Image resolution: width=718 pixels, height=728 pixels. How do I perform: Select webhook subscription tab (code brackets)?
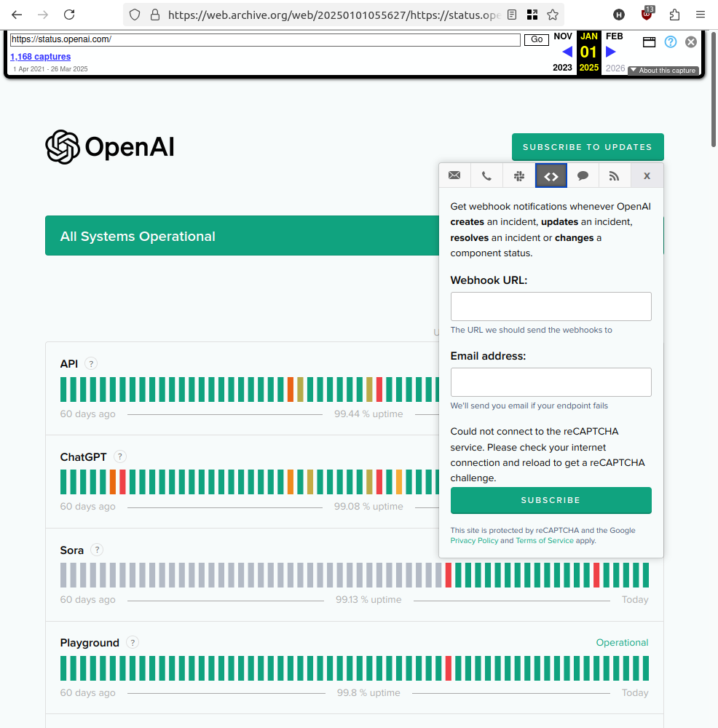[x=551, y=175]
